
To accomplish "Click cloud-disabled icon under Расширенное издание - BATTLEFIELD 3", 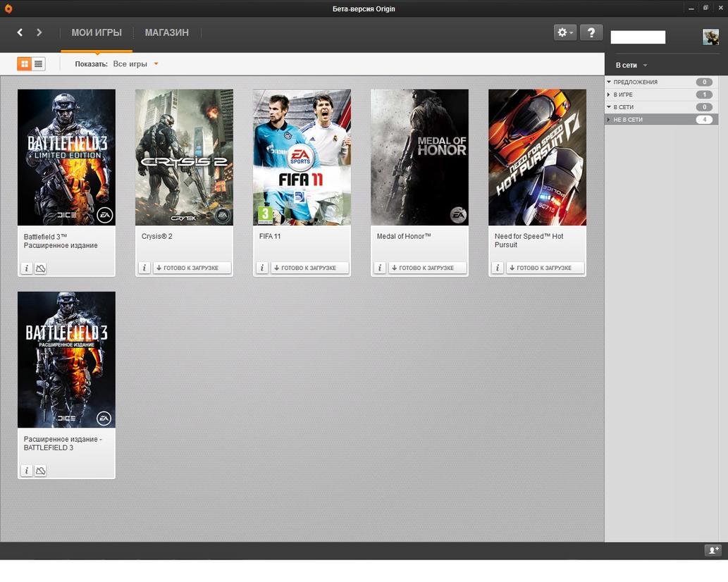I will pos(40,471).
